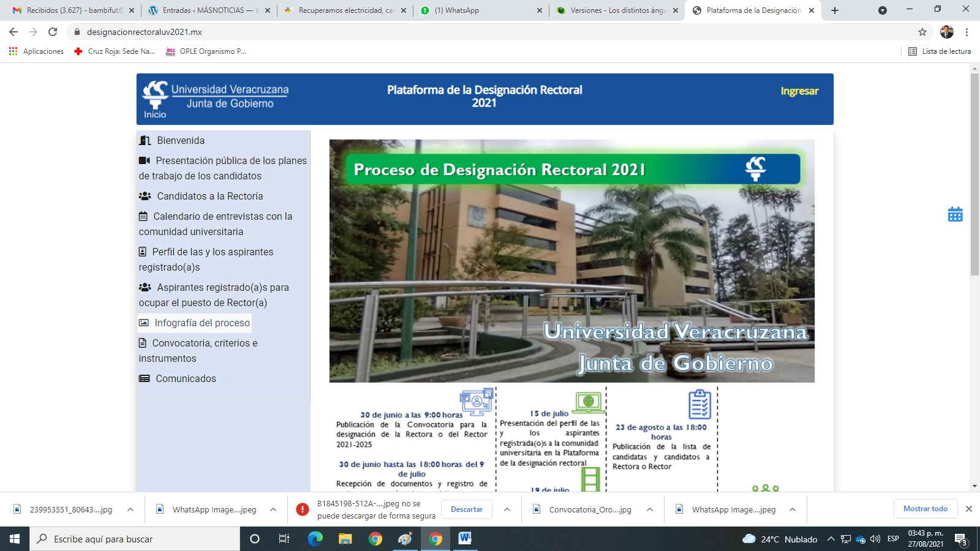Open the 239953551_80643 jpg download
Screen dimensions: 980x551
coord(63,509)
